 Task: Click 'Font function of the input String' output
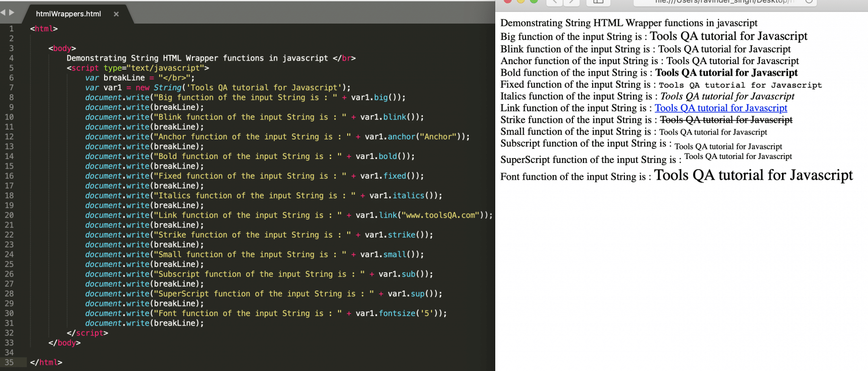[x=677, y=175]
